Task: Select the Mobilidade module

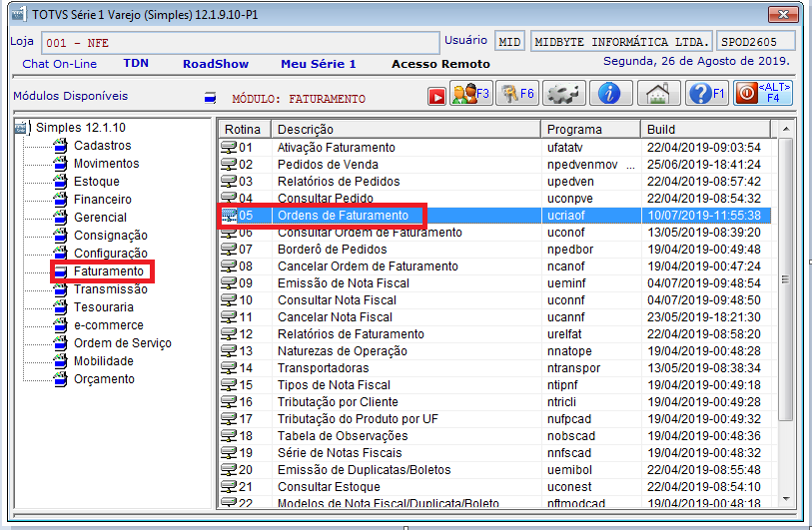Action: 104,361
